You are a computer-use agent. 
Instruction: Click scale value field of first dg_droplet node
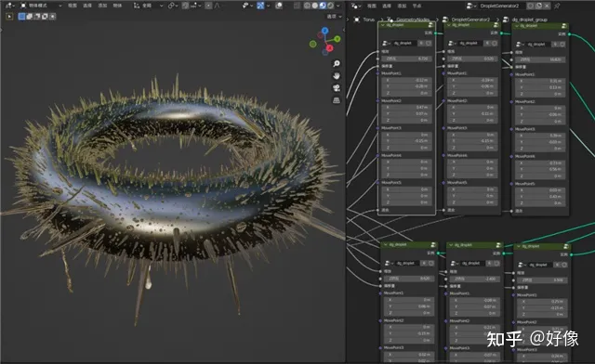point(407,58)
